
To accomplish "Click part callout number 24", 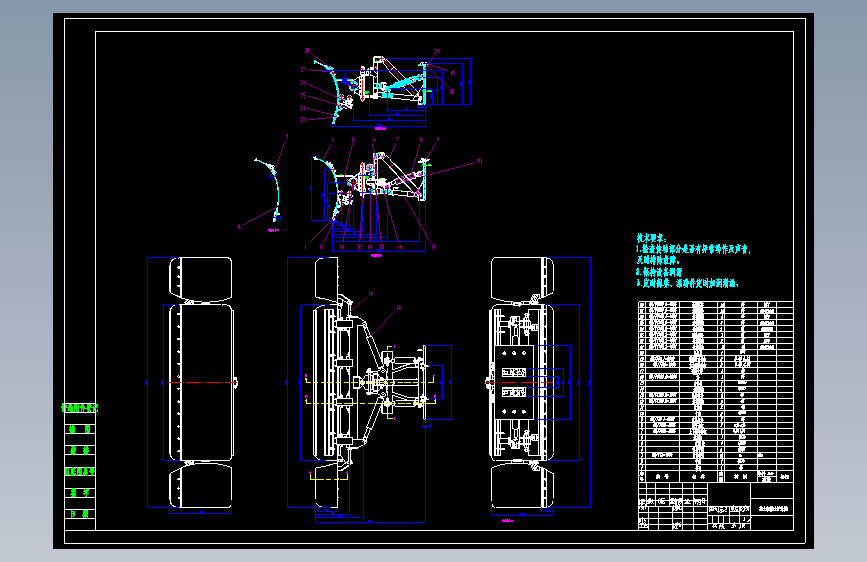I will (303, 108).
